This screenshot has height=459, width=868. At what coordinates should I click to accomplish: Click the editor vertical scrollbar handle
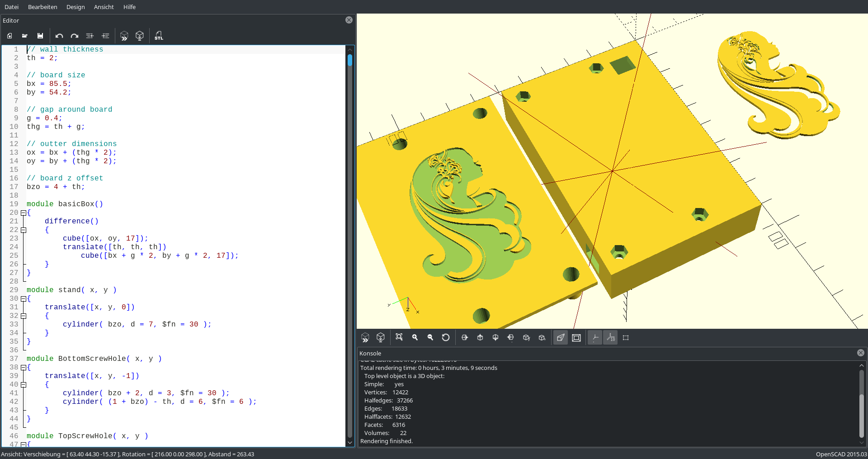[350, 60]
